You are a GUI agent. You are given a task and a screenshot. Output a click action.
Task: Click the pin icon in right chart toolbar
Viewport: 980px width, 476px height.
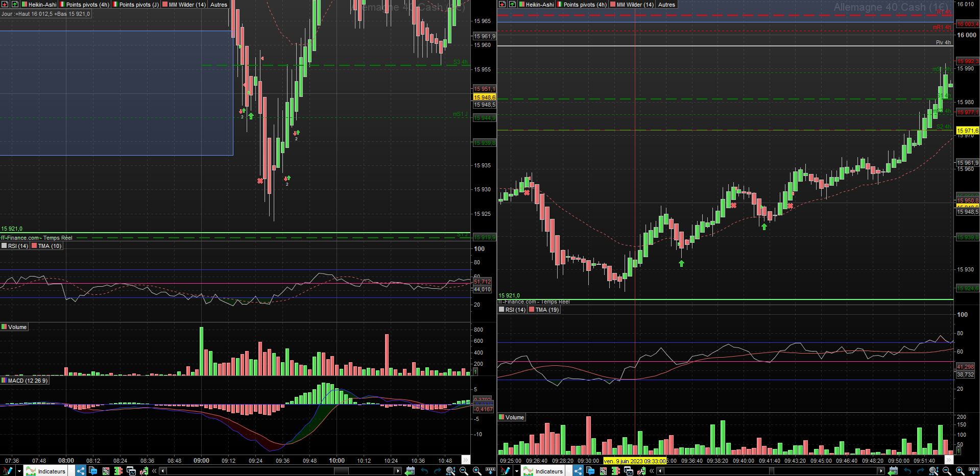click(973, 471)
